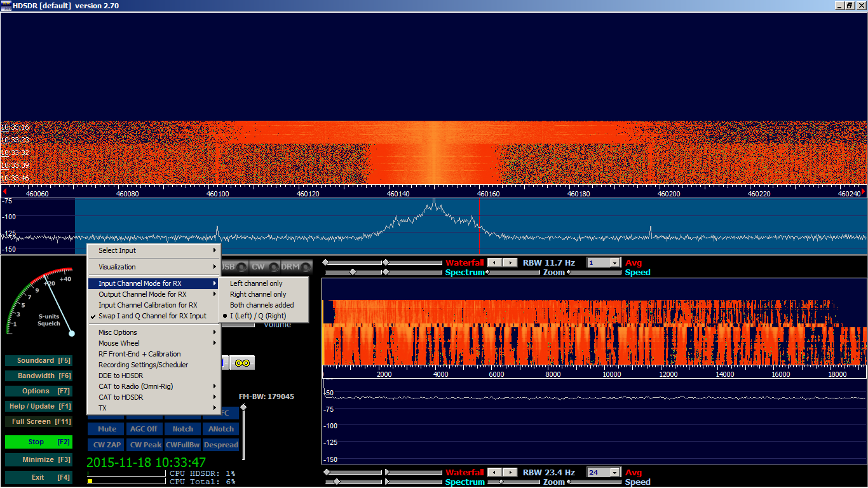Image resolution: width=868 pixels, height=488 pixels.
Task: Click the 'FM-BW: 179045' label
Action: tap(266, 396)
